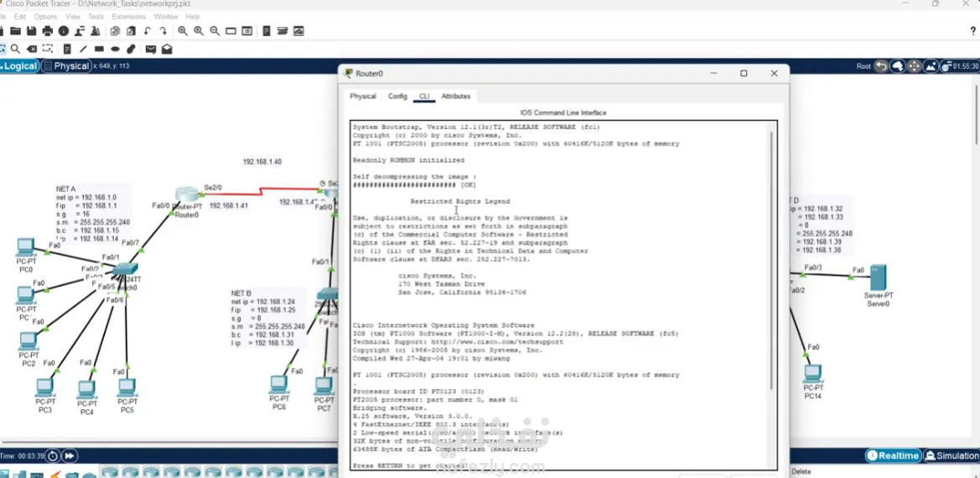Switch to Logical workspace view
The image size is (980, 478).
point(20,65)
